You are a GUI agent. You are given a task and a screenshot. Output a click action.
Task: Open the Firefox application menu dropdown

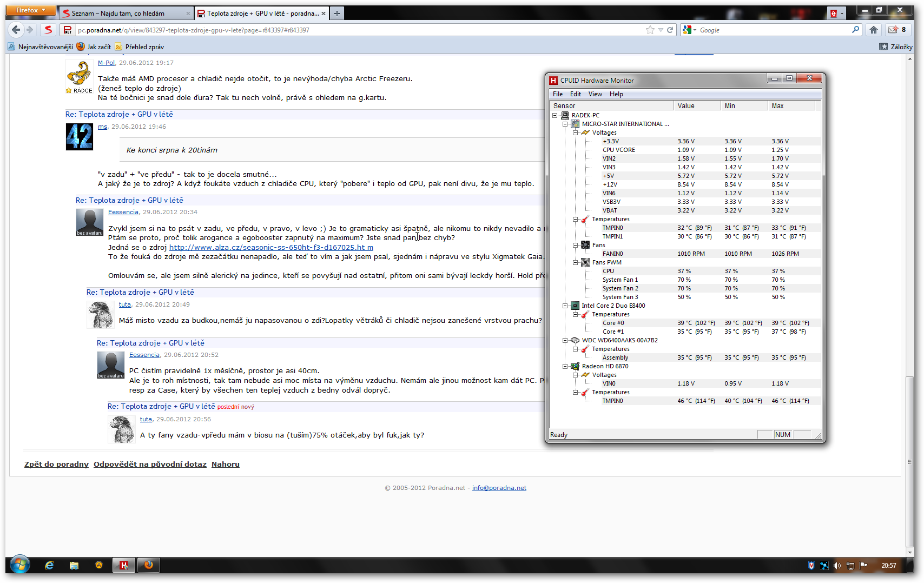31,10
